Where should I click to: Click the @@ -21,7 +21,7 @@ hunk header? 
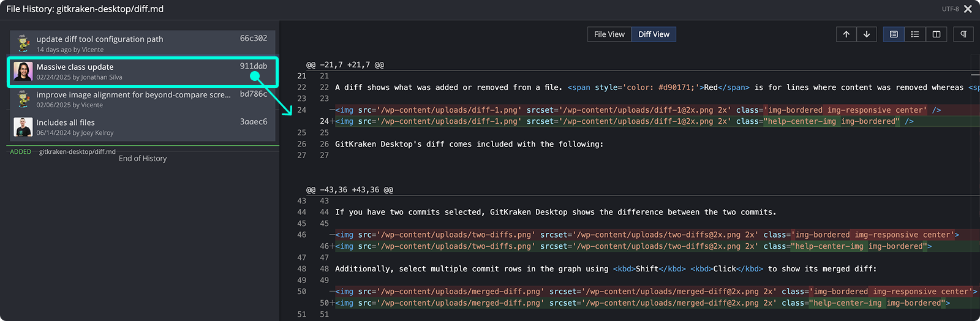point(345,65)
